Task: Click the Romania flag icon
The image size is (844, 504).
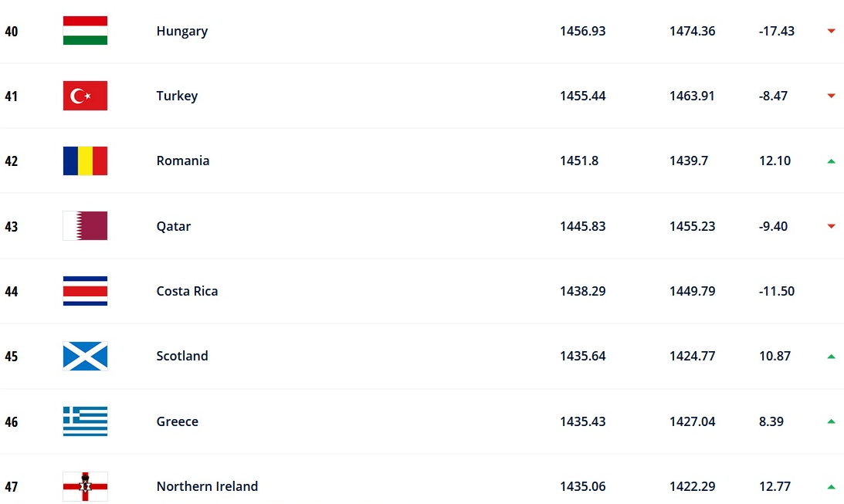Action: tap(85, 161)
